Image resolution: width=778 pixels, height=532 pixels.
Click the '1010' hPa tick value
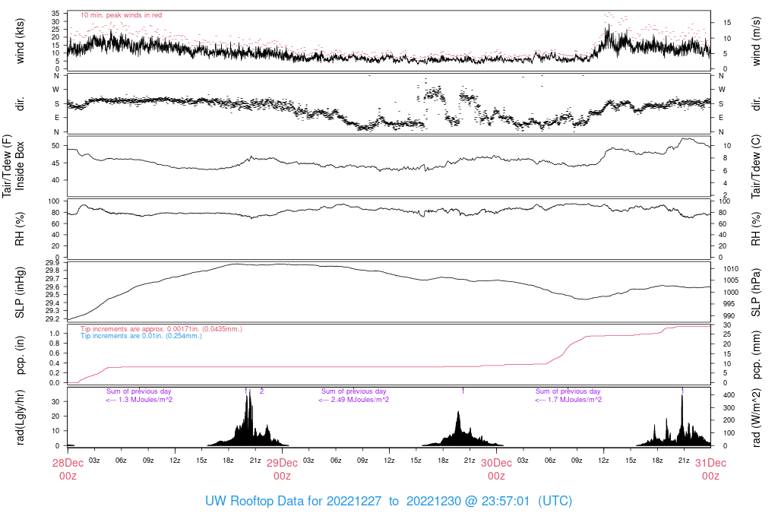[731, 269]
